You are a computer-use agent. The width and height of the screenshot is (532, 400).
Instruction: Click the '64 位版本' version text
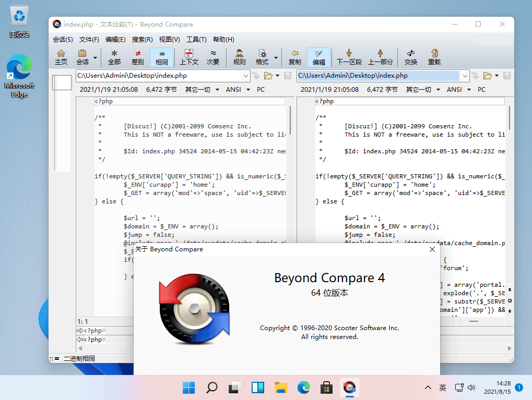pos(329,293)
